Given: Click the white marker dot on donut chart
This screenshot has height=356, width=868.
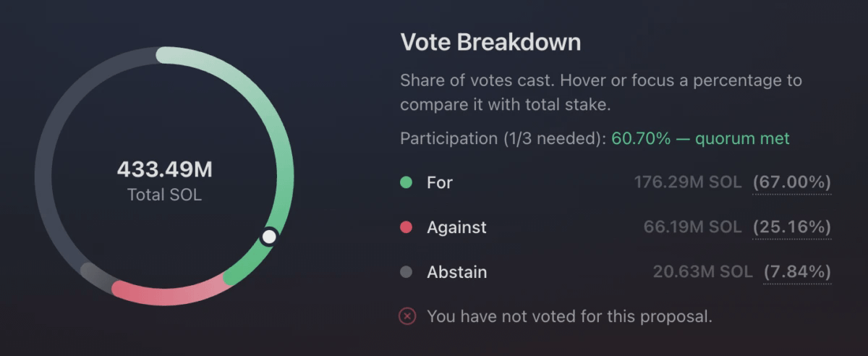Looking at the screenshot, I should click(x=269, y=236).
